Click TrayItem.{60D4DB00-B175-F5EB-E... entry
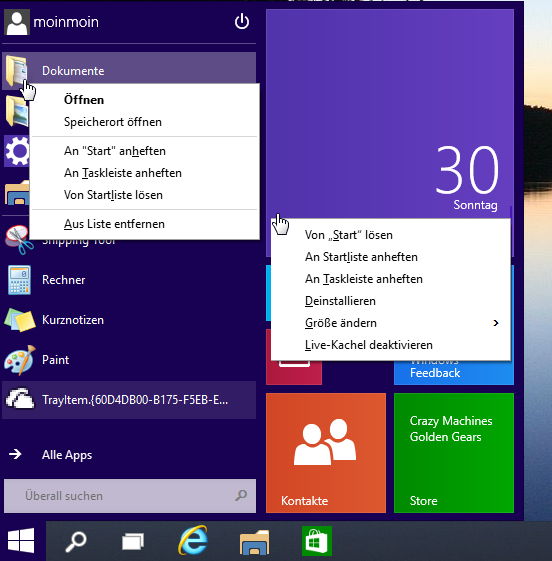Viewport: 552px width, 561px height. [x=129, y=400]
